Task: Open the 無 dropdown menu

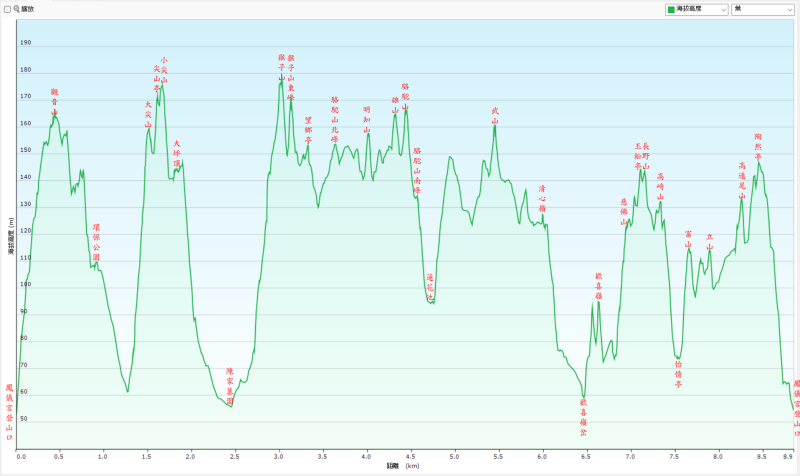Action: 763,8
